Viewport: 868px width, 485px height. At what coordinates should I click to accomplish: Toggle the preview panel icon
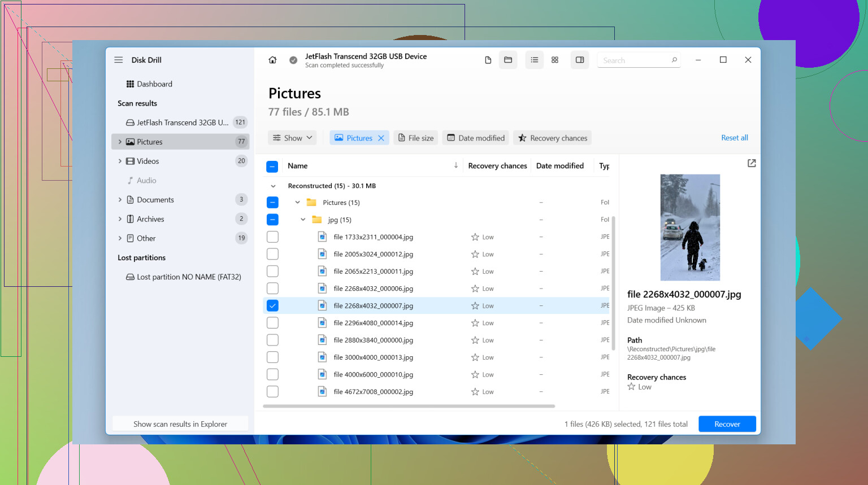(x=580, y=60)
